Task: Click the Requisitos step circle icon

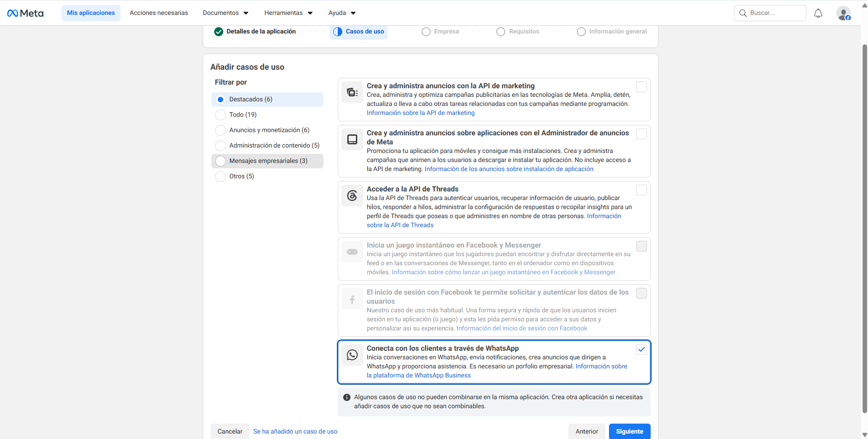Action: 501,32
